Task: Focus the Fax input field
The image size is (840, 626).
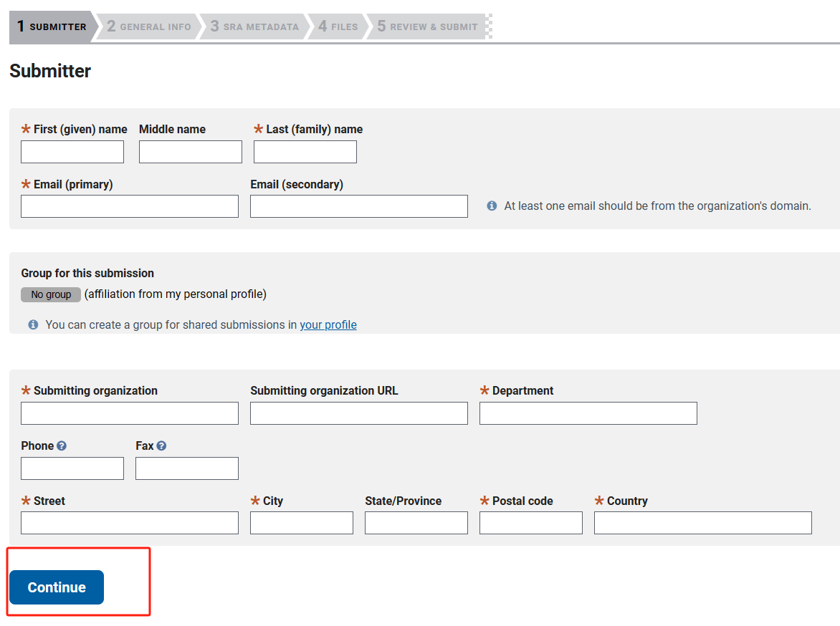Action: click(187, 468)
